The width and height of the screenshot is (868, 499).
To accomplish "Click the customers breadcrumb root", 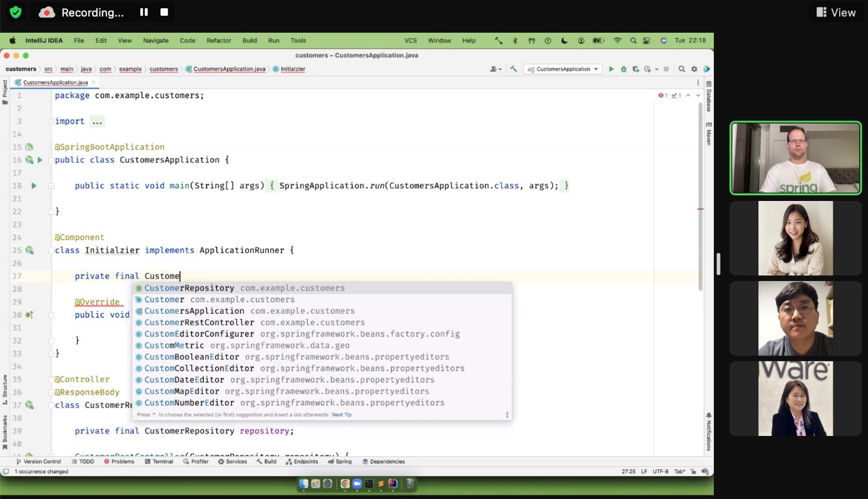I will click(21, 69).
